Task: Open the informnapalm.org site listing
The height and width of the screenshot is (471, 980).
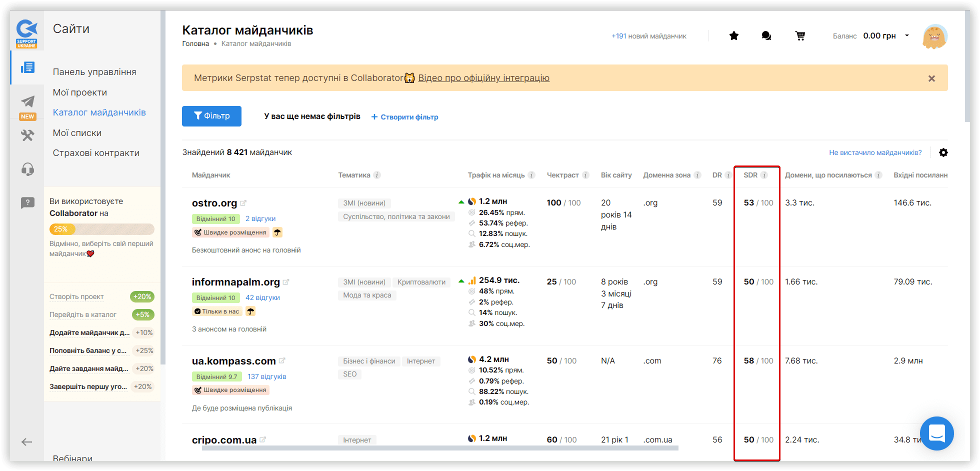Action: pos(235,282)
